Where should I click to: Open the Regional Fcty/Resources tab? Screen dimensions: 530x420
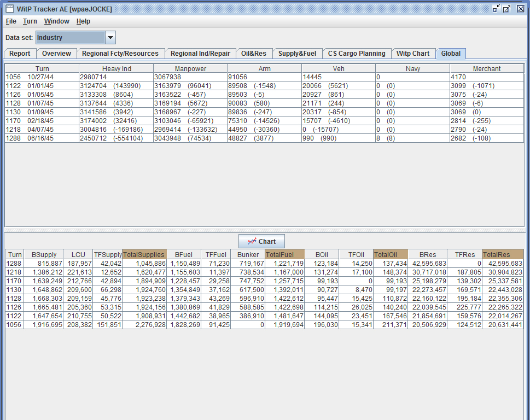click(120, 54)
